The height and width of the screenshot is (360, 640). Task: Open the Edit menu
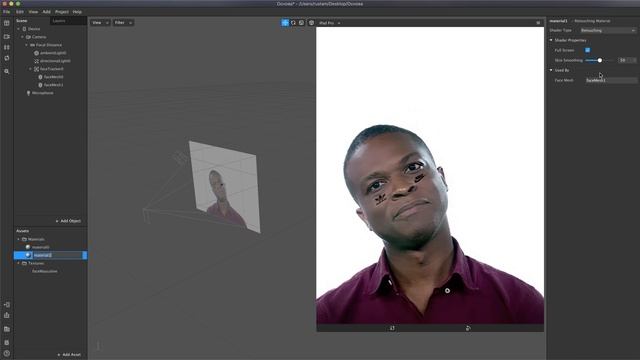[20, 12]
